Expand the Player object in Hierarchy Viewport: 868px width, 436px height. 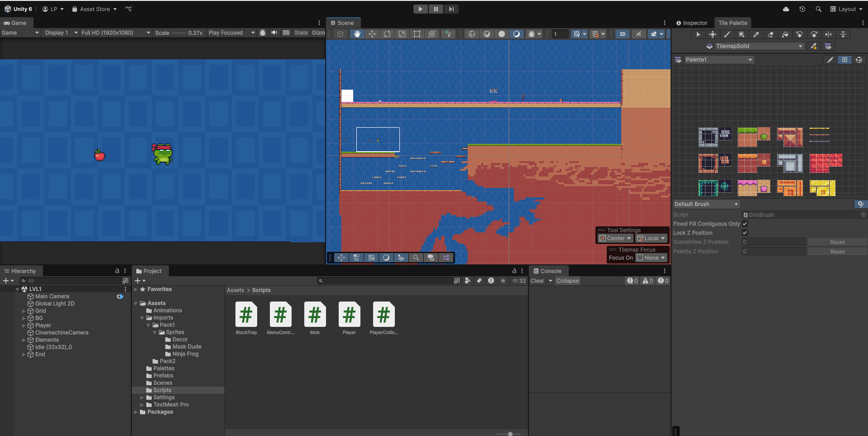click(x=24, y=326)
